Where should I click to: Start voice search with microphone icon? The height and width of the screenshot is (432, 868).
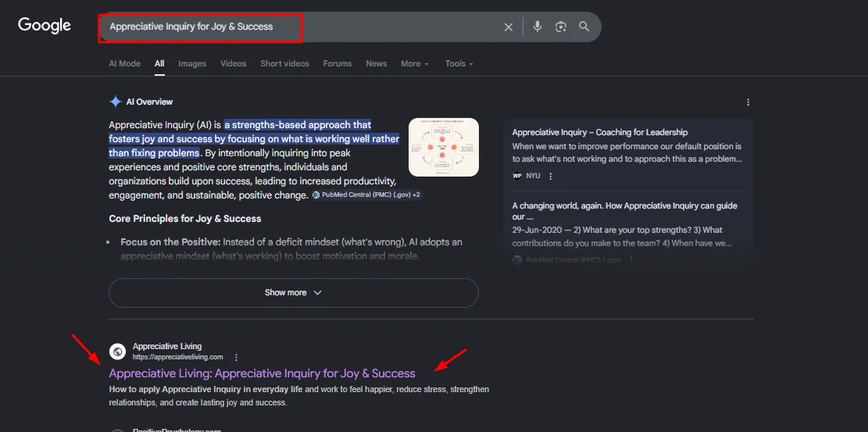tap(538, 27)
